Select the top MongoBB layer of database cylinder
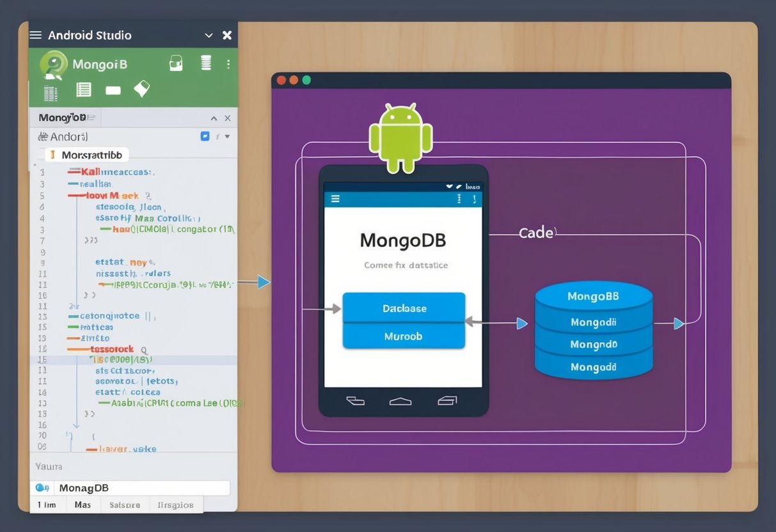 coord(594,297)
